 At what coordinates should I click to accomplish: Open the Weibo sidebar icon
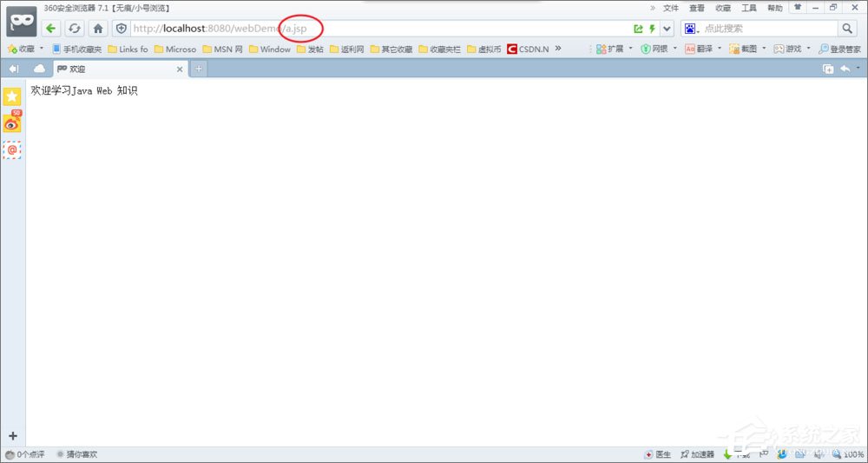coord(12,122)
